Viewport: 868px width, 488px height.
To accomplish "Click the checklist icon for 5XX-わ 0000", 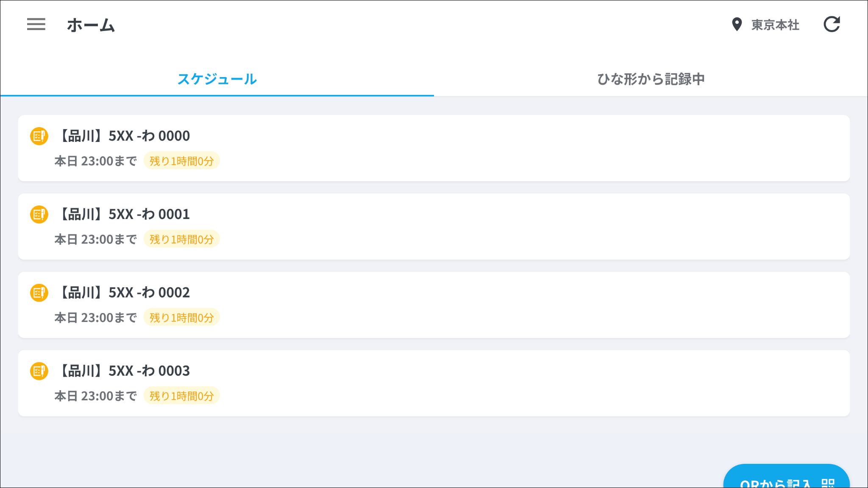I will click(x=39, y=136).
